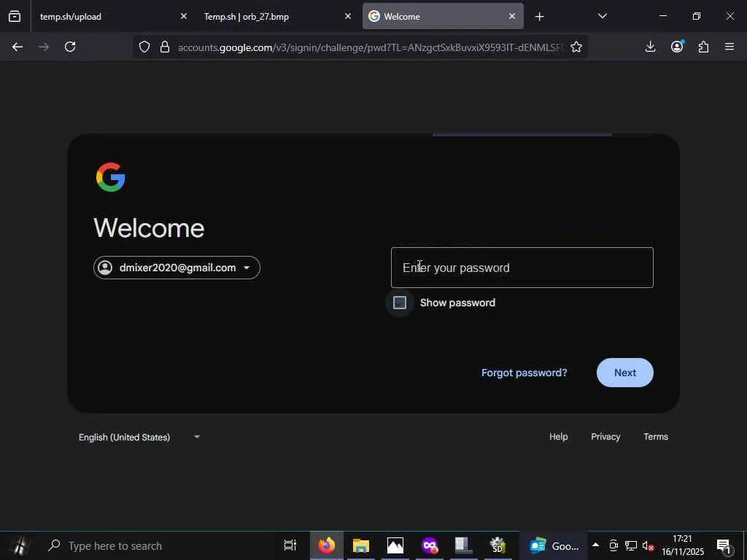Open Photos app in taskbar
Viewport: 747px width, 560px height.
(x=395, y=545)
